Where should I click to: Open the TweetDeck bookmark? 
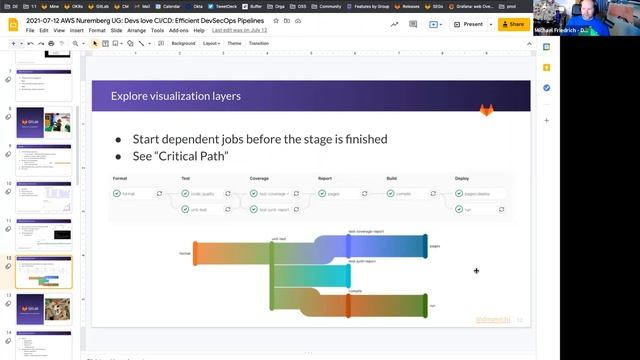(x=222, y=6)
